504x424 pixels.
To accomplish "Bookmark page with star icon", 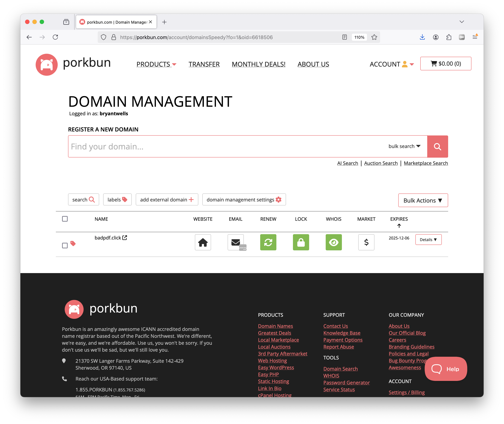I will [374, 37].
